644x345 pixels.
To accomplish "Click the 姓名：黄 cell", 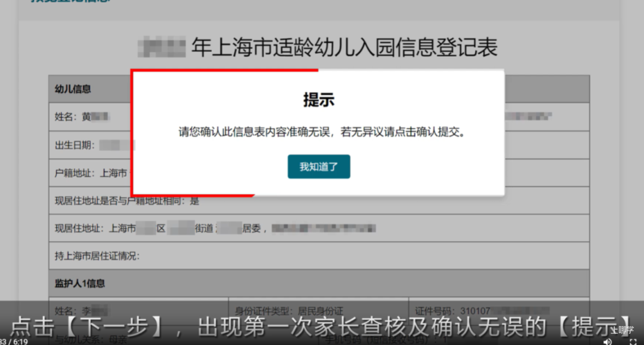I will (x=90, y=117).
